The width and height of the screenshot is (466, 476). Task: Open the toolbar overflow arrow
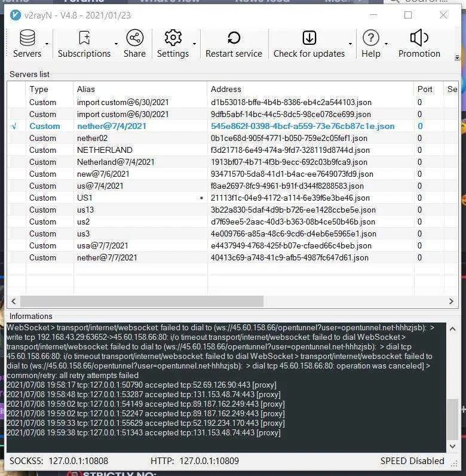(x=457, y=57)
